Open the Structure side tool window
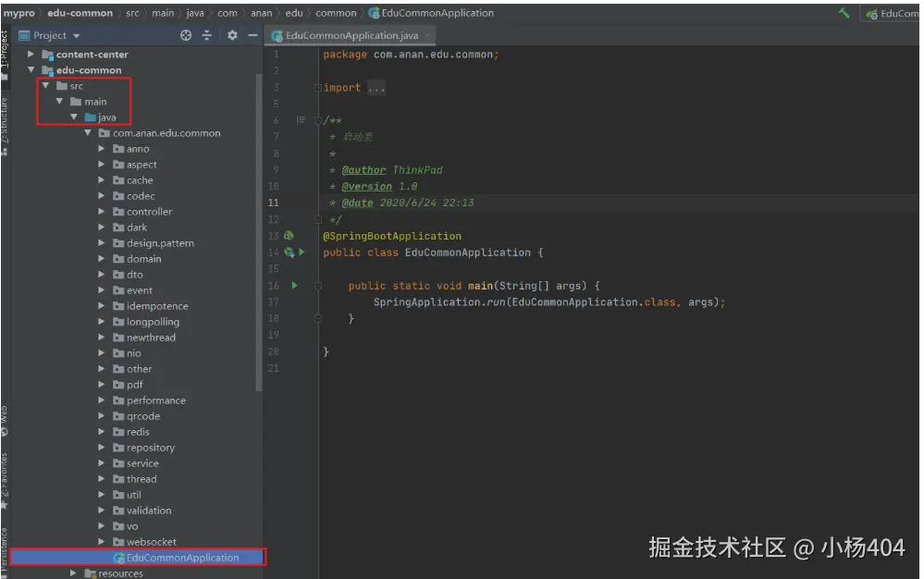 click(5, 125)
